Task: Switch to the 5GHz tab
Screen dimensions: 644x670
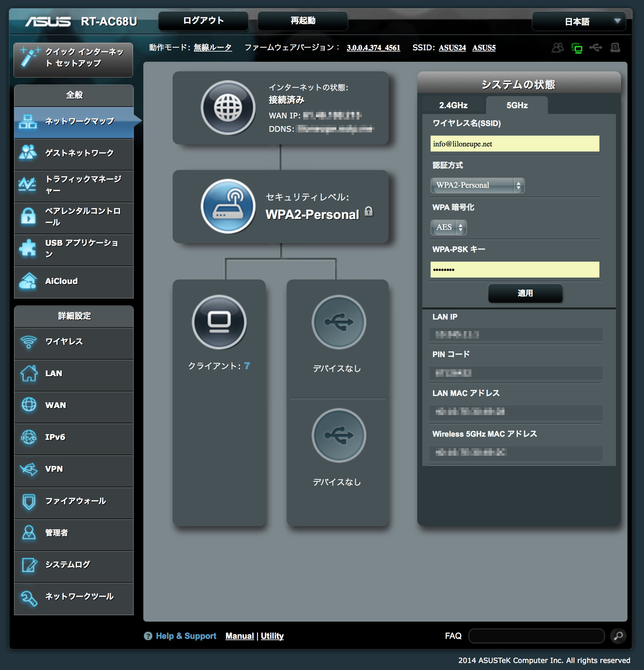Action: 517,105
